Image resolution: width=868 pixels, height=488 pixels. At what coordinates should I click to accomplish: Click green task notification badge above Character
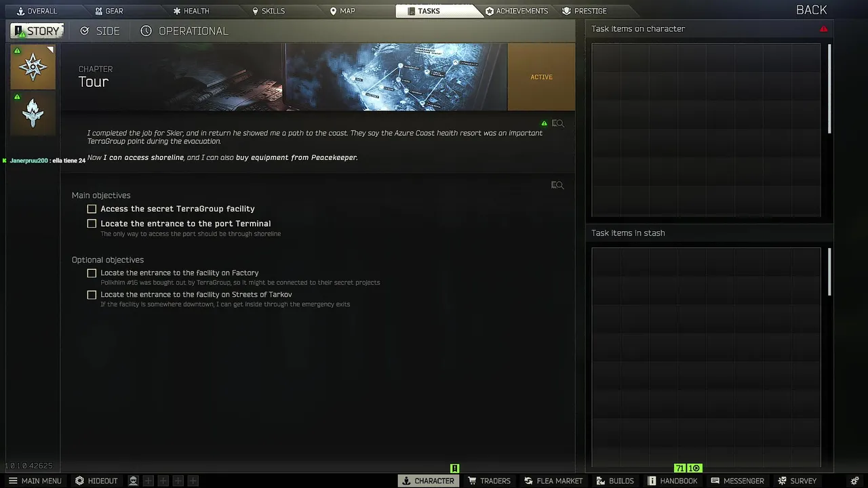(455, 468)
